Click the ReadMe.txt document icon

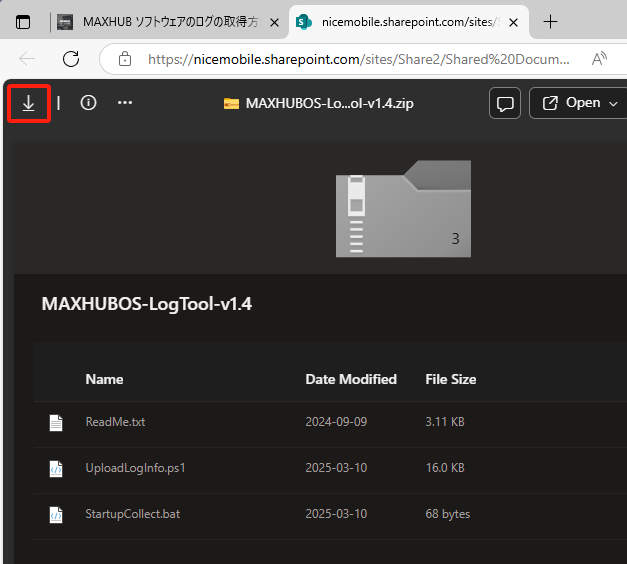point(56,423)
